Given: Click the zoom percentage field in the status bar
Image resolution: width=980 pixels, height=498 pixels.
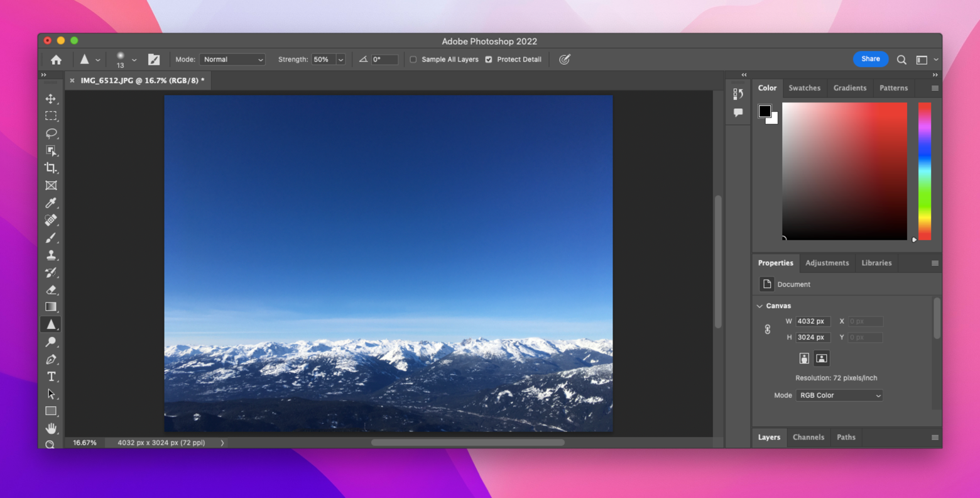Looking at the screenshot, I should click(84, 443).
